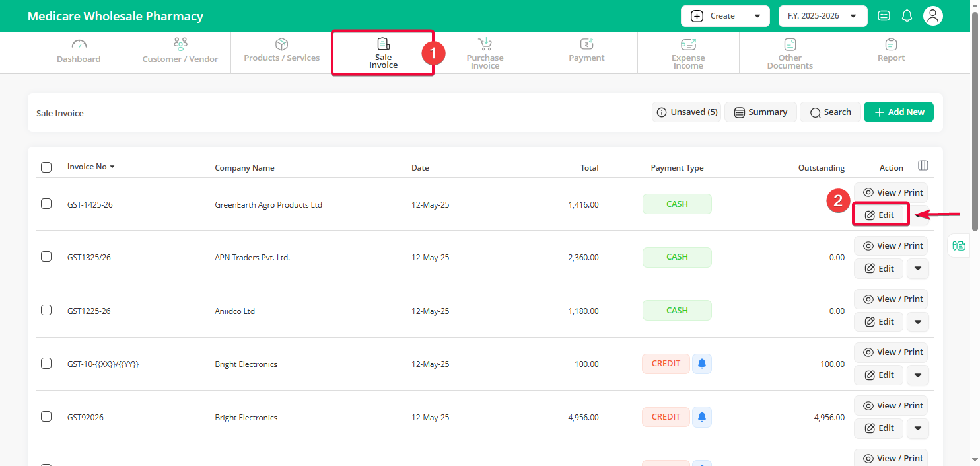Click the Total column header
Screen dimensions: 980x466
pyautogui.click(x=589, y=168)
